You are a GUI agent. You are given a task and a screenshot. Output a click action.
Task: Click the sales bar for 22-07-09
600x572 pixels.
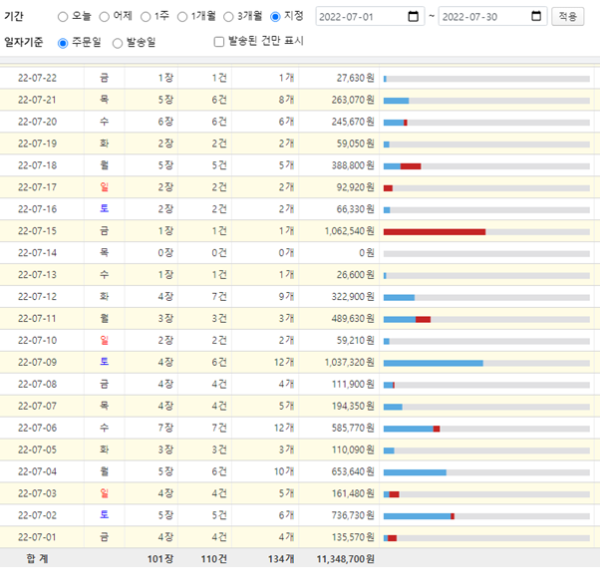486,363
